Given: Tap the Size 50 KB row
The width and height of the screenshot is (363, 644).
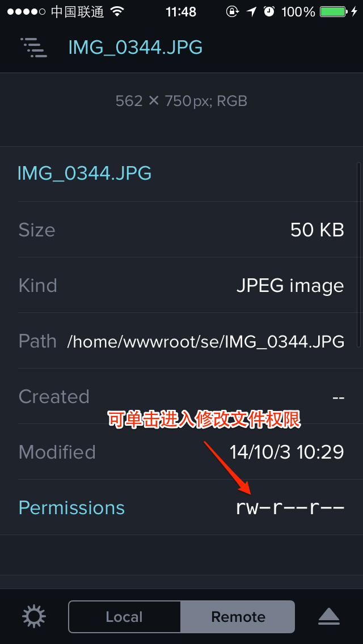Looking at the screenshot, I should tap(181, 230).
